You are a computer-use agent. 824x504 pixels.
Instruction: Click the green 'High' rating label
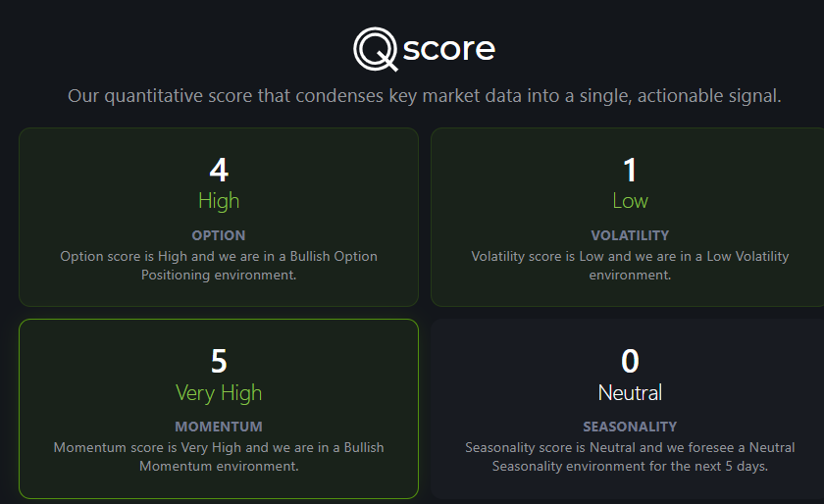(219, 201)
